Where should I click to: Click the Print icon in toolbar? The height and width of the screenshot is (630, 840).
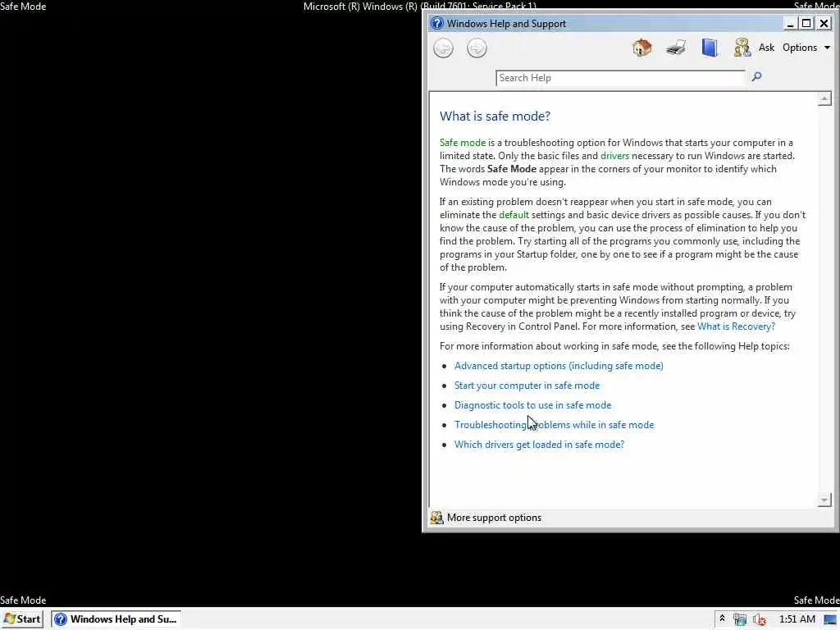[676, 48]
